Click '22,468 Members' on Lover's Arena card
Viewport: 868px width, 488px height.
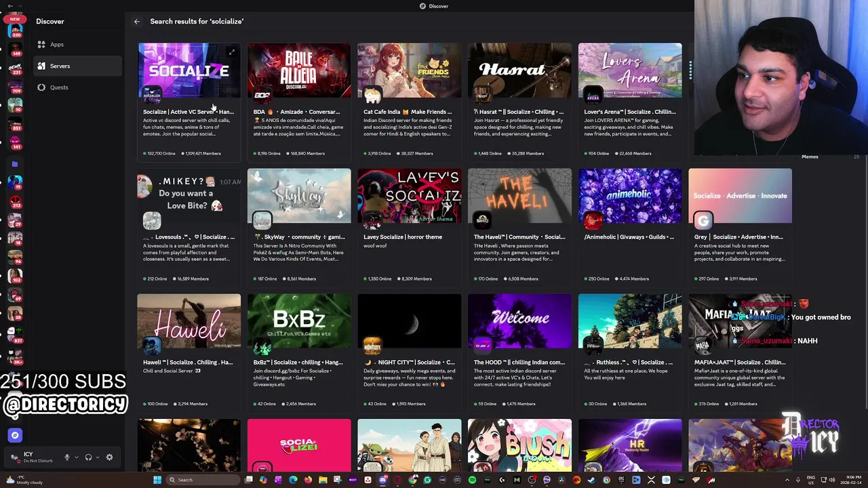pos(632,154)
